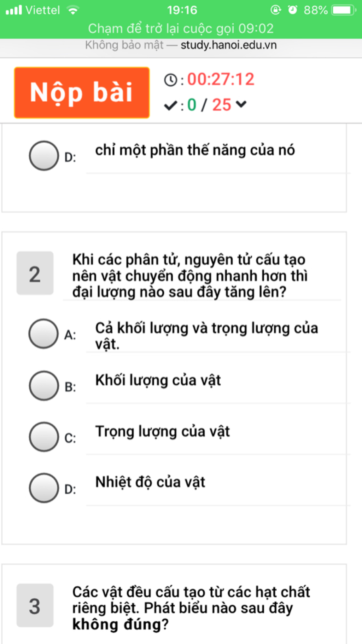Select answer B Khối lượng của vật
The width and height of the screenshot is (362, 644).
43,385
